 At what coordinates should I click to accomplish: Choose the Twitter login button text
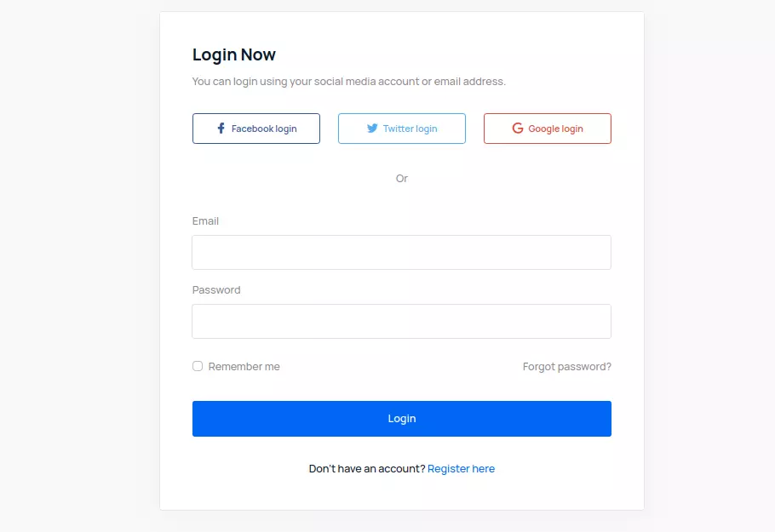[410, 129]
